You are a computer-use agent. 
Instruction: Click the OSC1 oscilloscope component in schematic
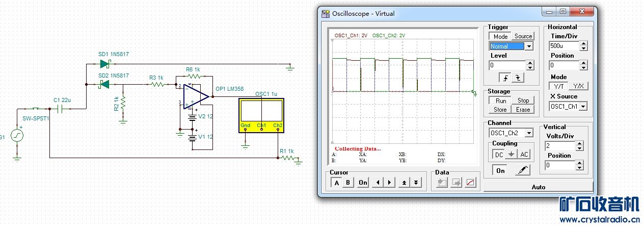(261, 115)
